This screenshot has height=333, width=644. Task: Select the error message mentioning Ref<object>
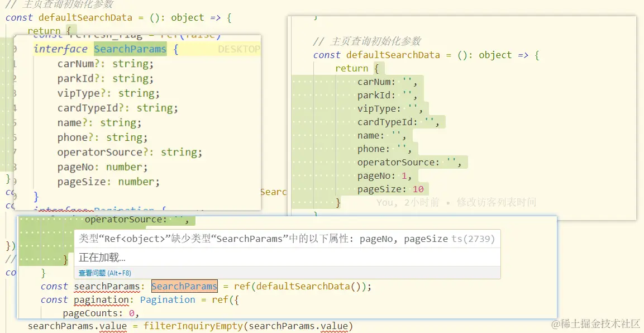[x=263, y=239]
